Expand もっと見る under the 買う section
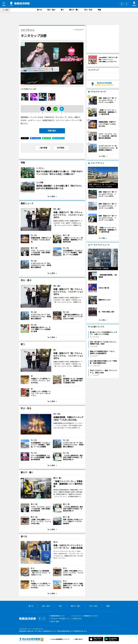138x644 pixels. pyautogui.click(x=52, y=401)
